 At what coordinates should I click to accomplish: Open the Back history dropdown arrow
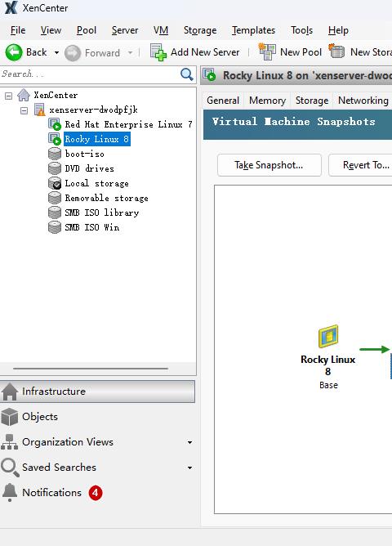tap(56, 53)
